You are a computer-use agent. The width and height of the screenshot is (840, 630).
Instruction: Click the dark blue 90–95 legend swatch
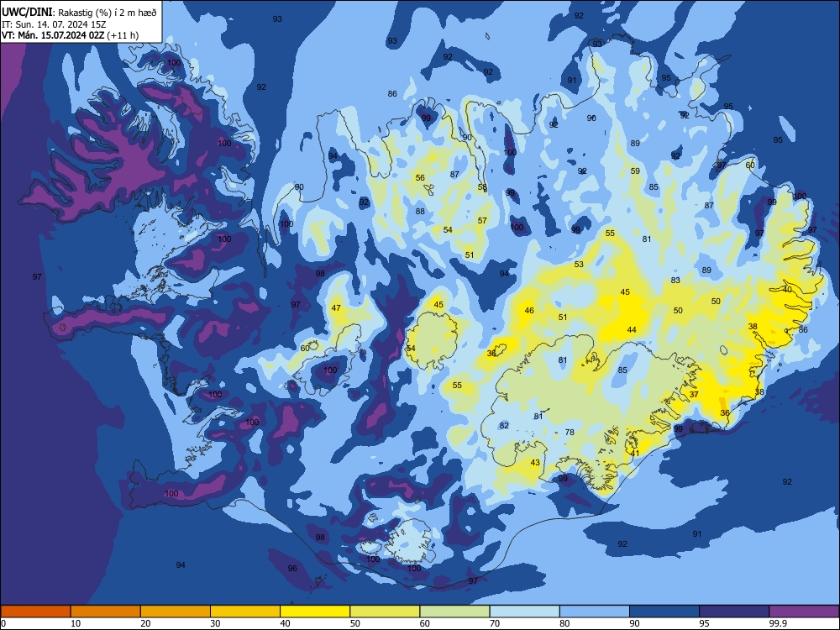(664, 612)
